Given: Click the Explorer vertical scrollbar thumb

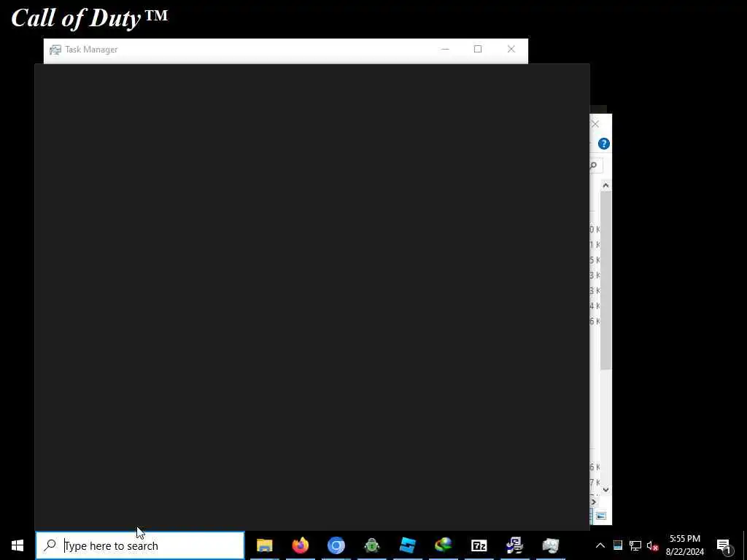Looking at the screenshot, I should pos(605,280).
